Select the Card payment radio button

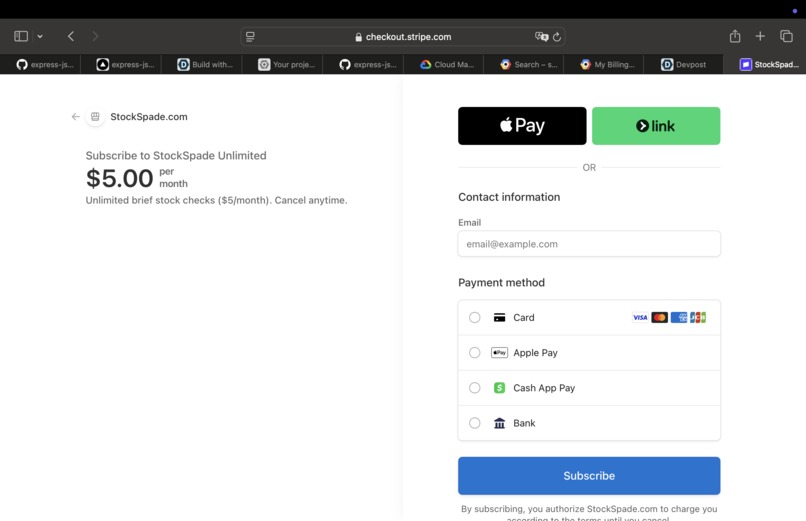pyautogui.click(x=474, y=318)
